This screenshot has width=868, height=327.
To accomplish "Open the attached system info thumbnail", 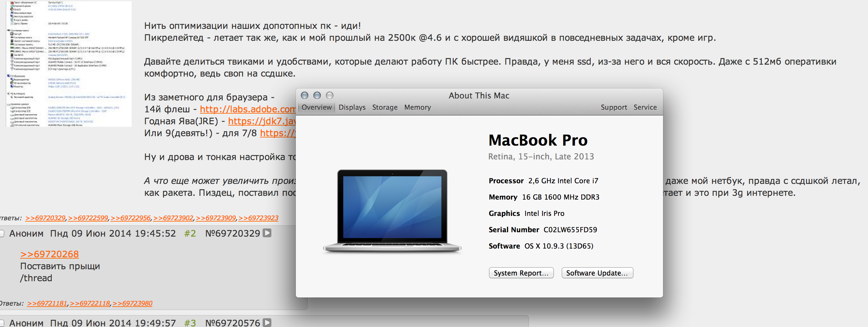I will 69,63.
